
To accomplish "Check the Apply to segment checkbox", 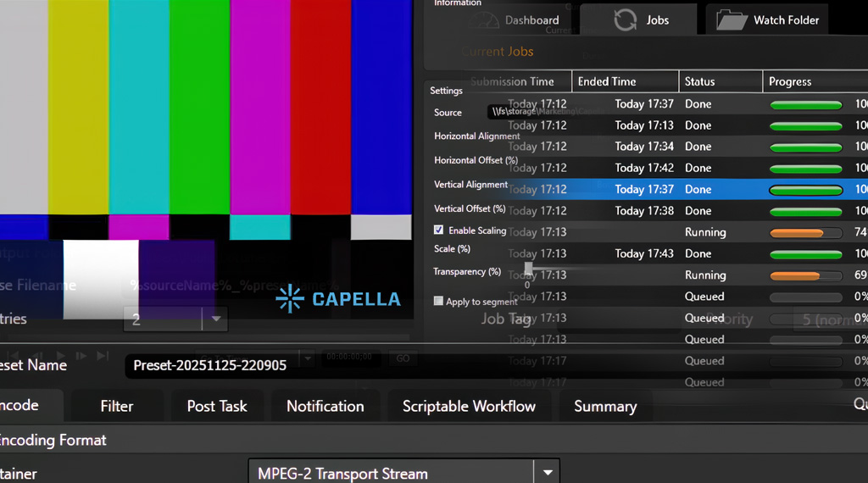I will pyautogui.click(x=438, y=301).
